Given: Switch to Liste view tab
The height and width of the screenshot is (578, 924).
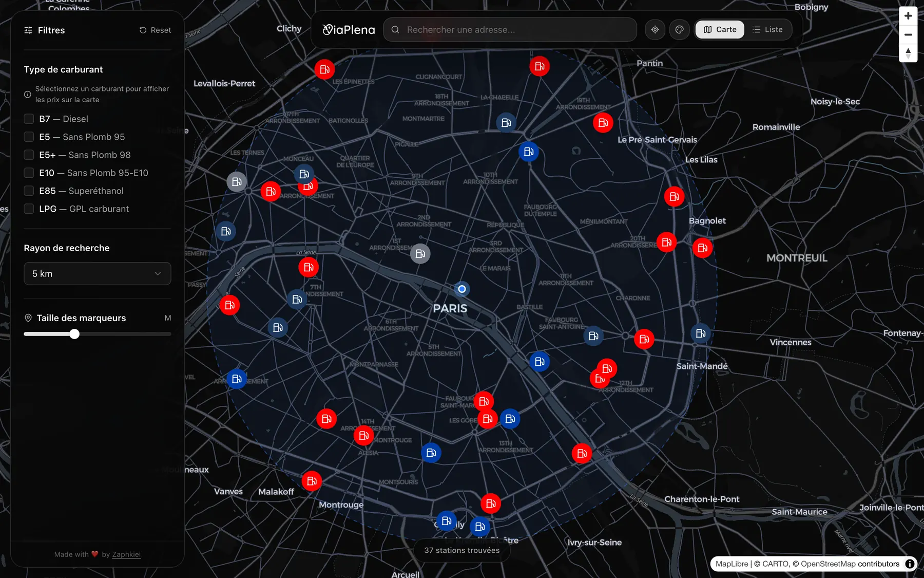Looking at the screenshot, I should 767,30.
